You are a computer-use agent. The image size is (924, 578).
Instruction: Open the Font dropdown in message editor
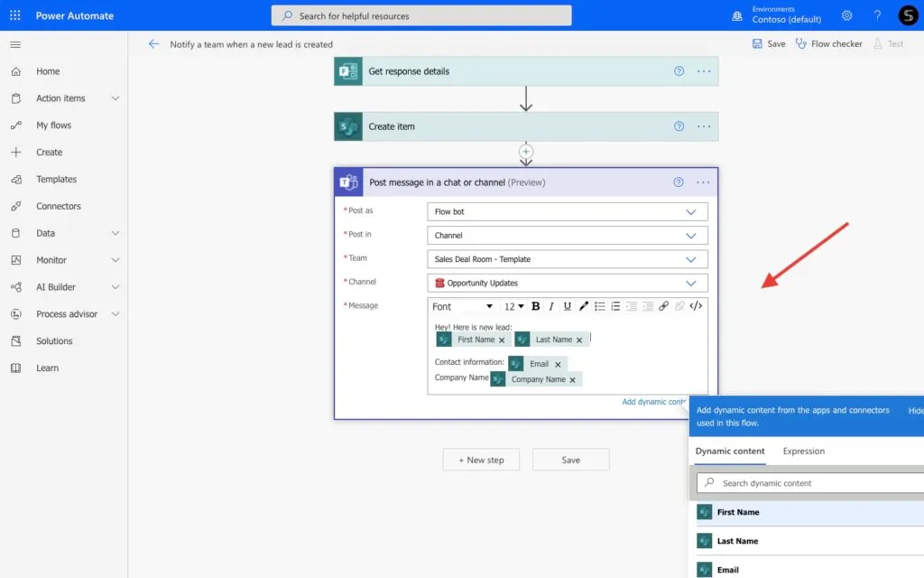point(463,306)
